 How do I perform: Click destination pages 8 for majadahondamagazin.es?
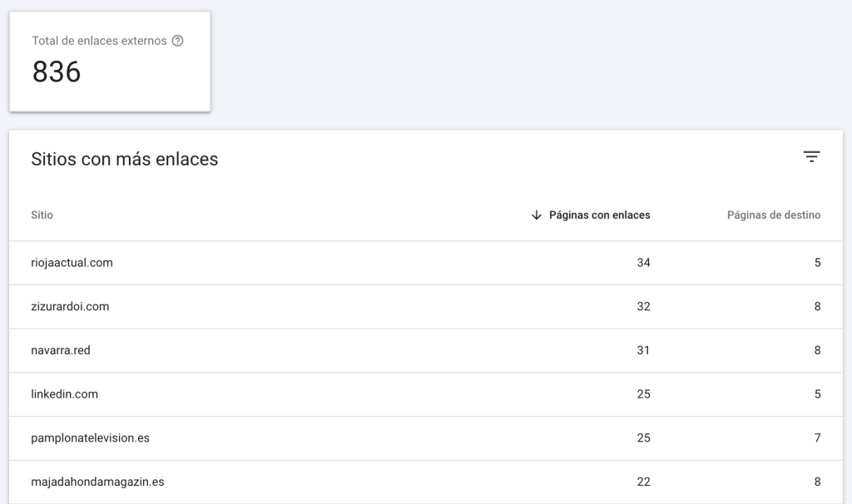tap(817, 482)
